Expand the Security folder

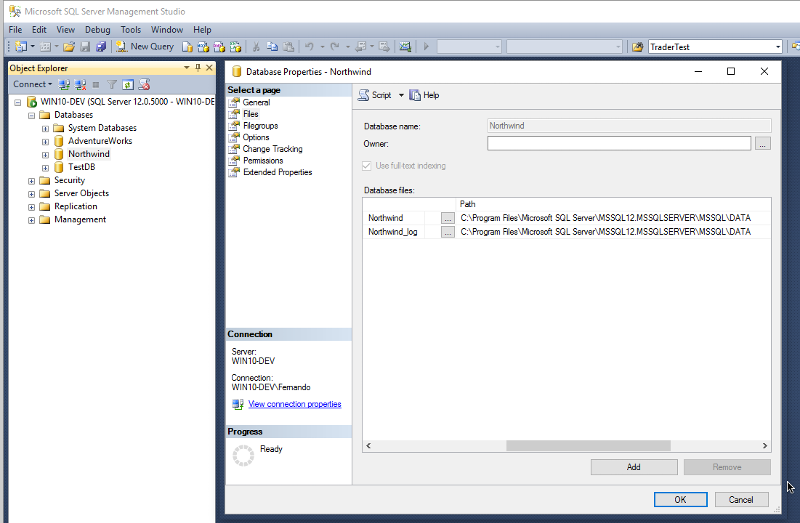pos(32,181)
